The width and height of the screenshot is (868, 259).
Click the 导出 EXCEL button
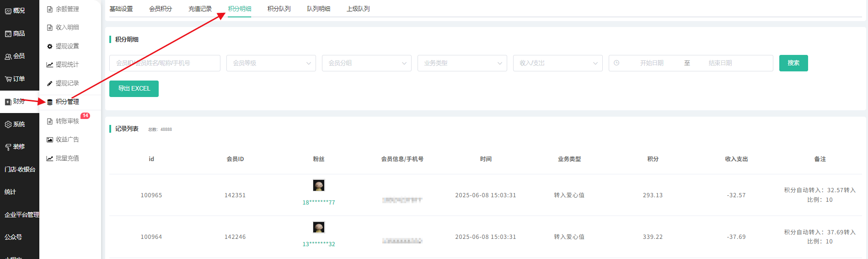pyautogui.click(x=134, y=89)
